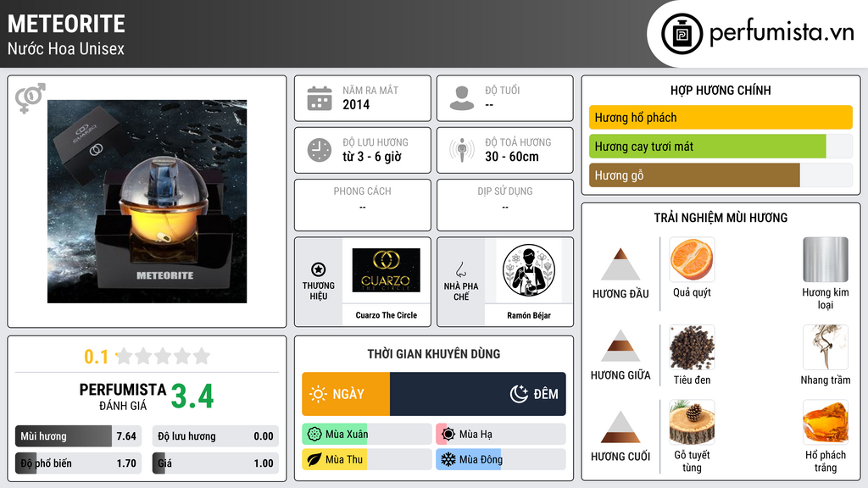Select the Hương gỗ accord bar
The image size is (868, 488).
(721, 175)
